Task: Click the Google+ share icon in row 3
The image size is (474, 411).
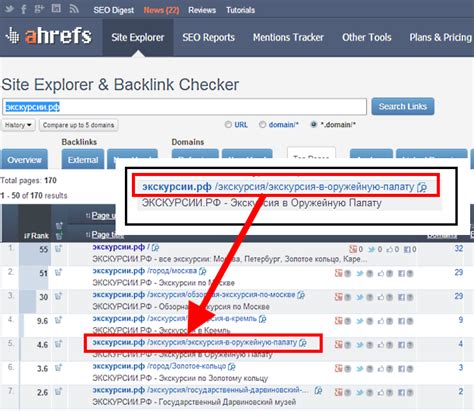Action: point(339,297)
